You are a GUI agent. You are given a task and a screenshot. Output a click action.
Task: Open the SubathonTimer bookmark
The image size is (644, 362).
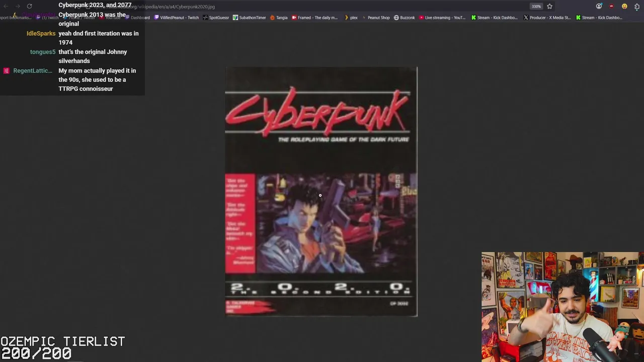(249, 18)
